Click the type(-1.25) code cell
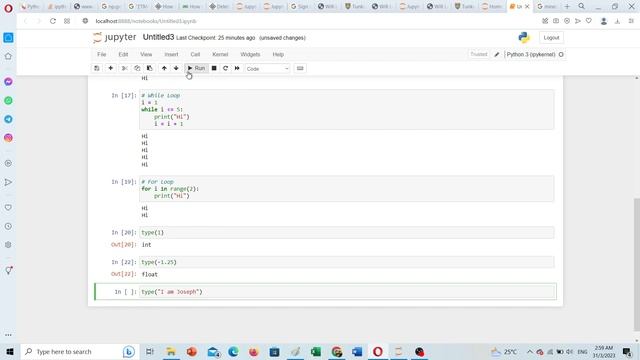 347,262
